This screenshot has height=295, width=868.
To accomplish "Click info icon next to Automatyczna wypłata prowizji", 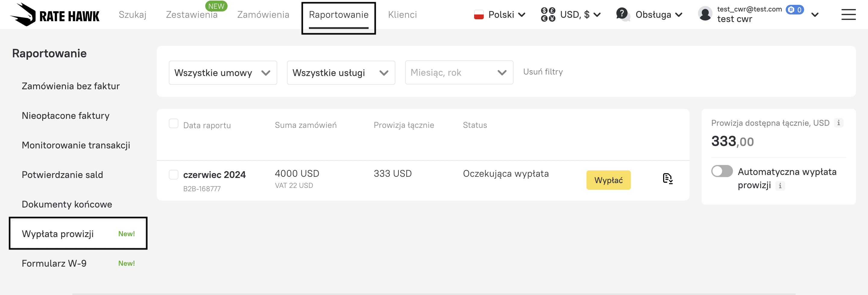I will coord(780,186).
